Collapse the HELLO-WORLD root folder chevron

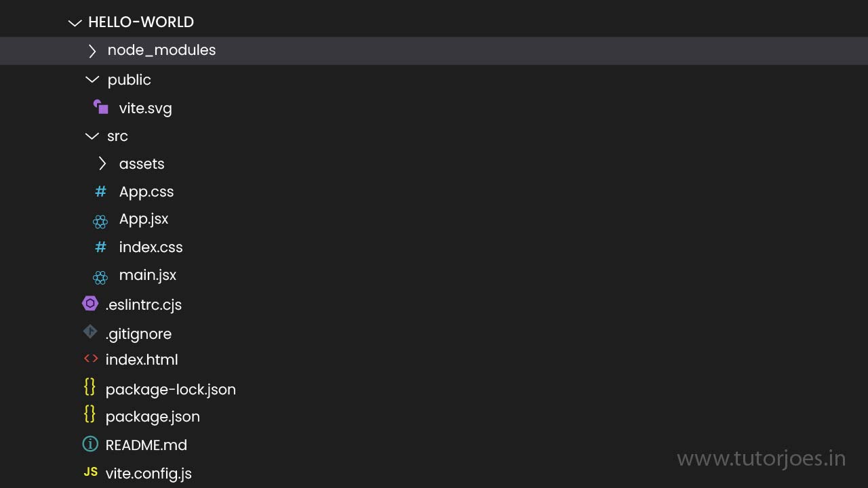pos(75,23)
